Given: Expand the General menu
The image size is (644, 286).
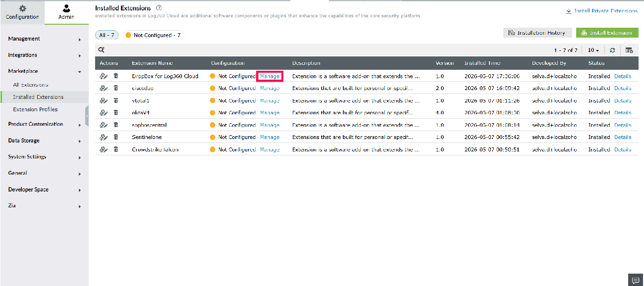Looking at the screenshot, I should [x=44, y=173].
